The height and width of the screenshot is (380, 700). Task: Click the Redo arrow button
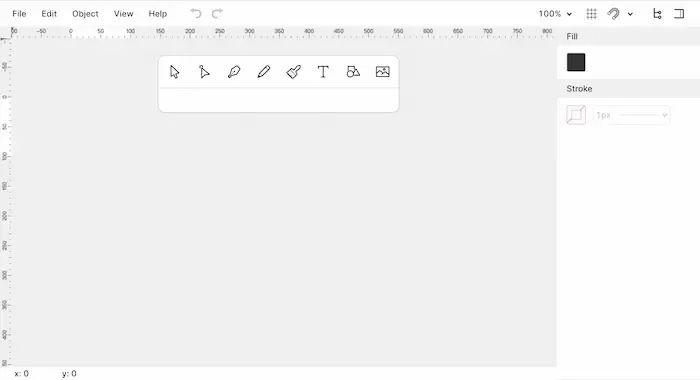(x=217, y=14)
